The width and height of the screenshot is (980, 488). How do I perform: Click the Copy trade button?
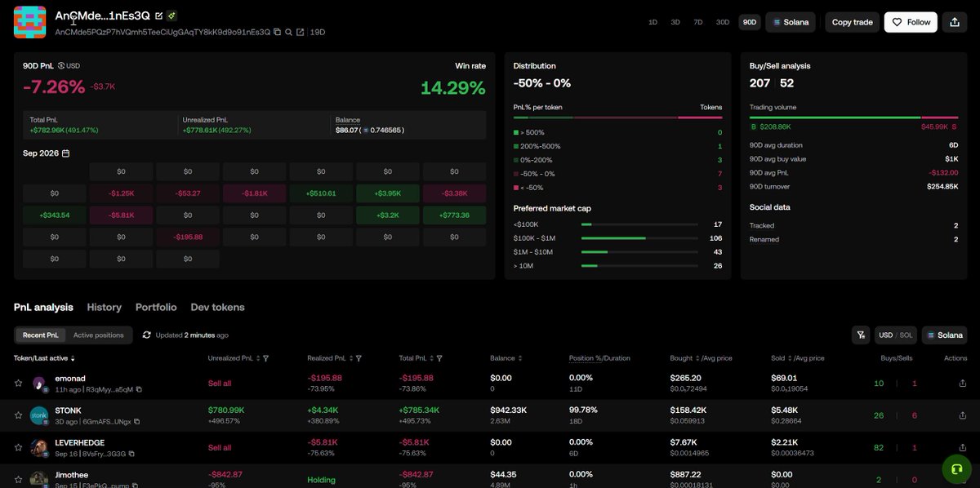click(852, 22)
